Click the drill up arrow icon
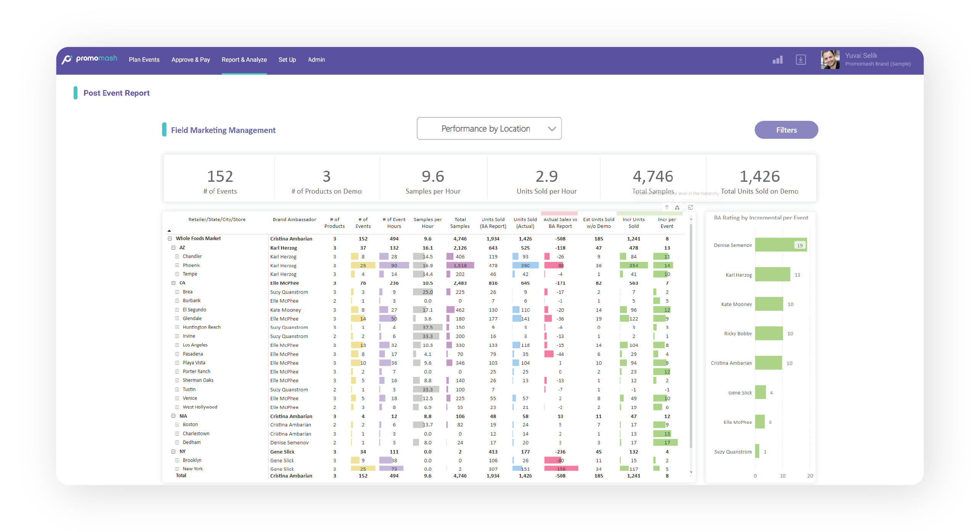The width and height of the screenshot is (980, 532). pyautogui.click(x=667, y=207)
